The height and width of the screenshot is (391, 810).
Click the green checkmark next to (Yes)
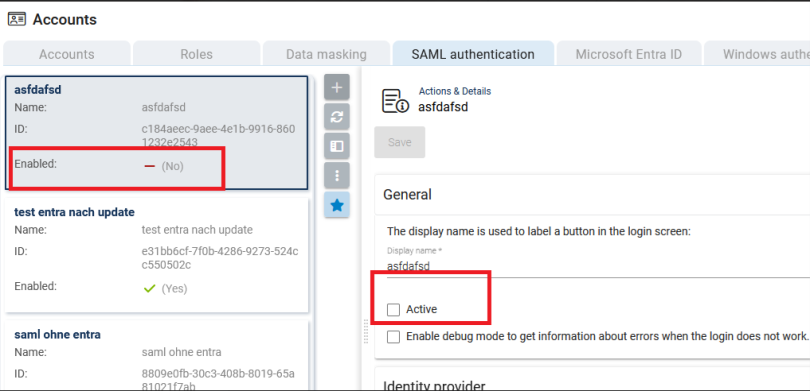point(149,289)
